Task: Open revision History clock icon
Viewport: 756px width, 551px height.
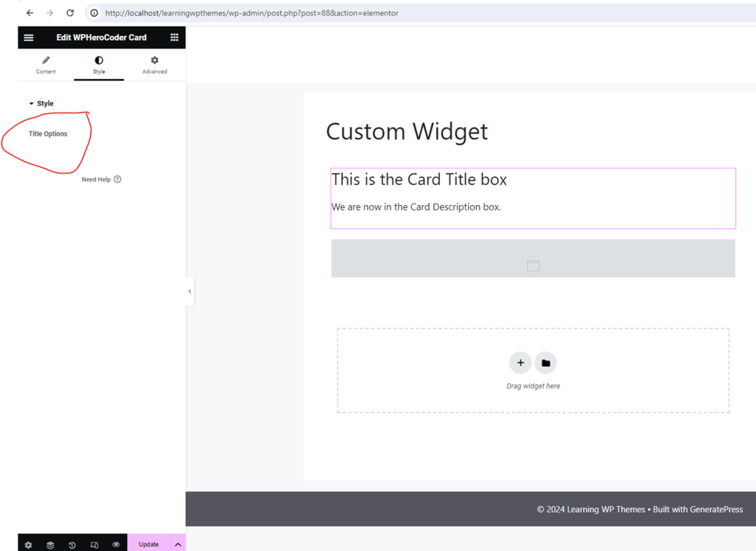Action: [x=72, y=544]
